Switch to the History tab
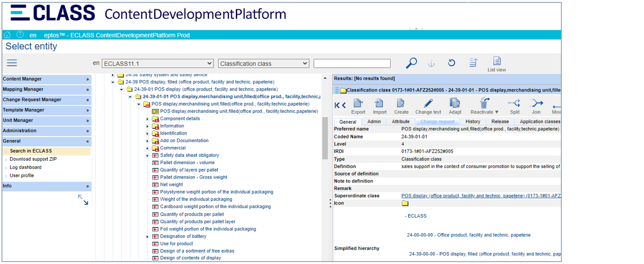Viewport: 644px width, 264px height. pos(472,122)
